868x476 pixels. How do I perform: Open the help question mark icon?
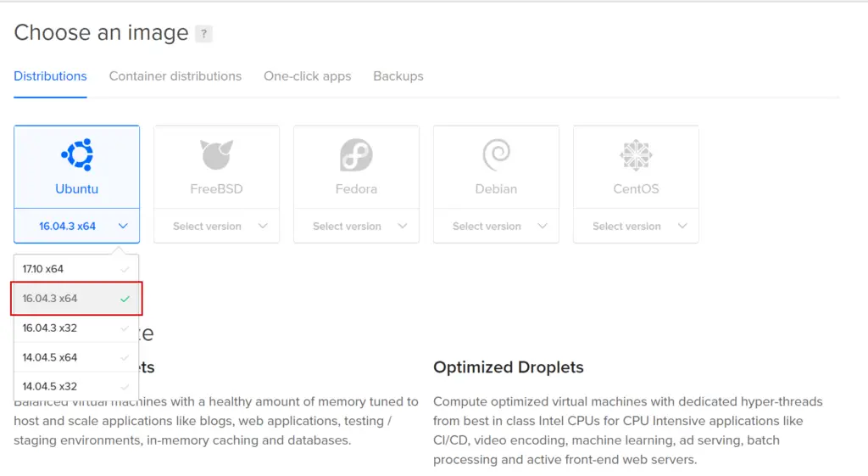point(203,34)
